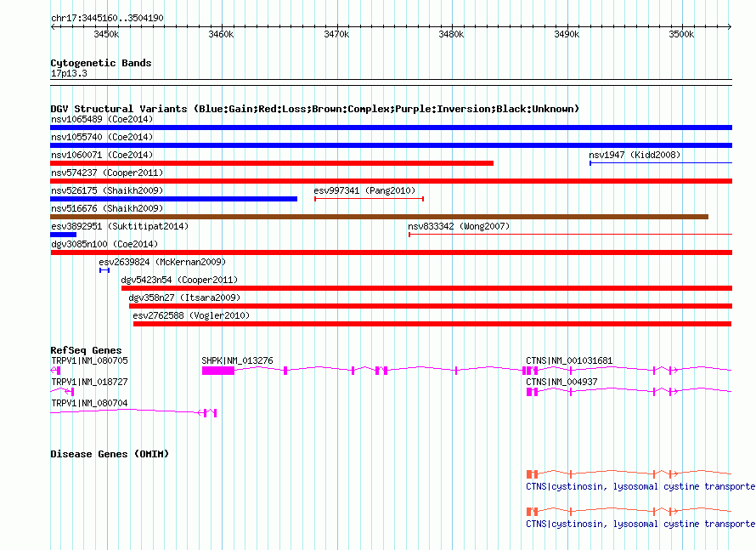This screenshot has width=756, height=550.
Task: Click the first CTNS cystinosin OMIM disease link
Action: tap(640, 486)
